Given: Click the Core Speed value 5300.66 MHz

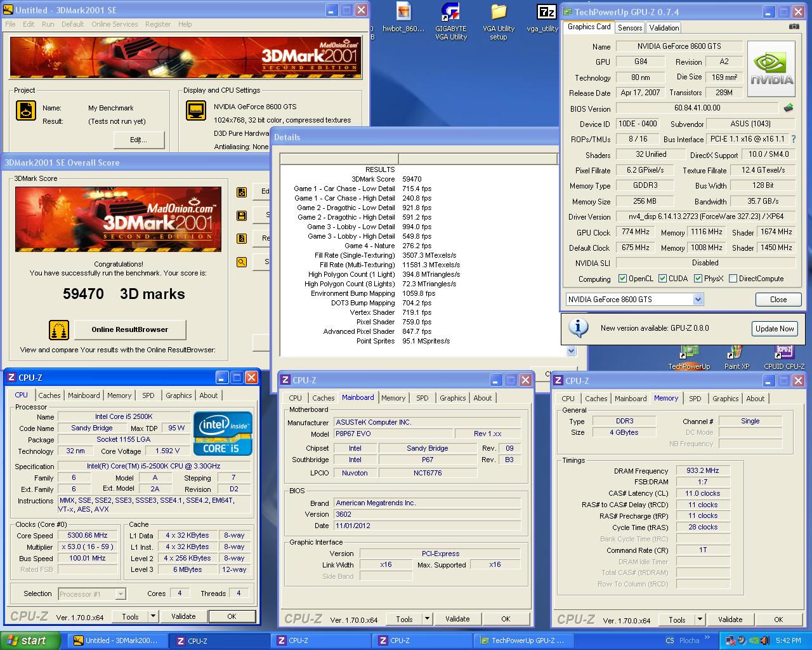Looking at the screenshot, I should click(x=88, y=535).
